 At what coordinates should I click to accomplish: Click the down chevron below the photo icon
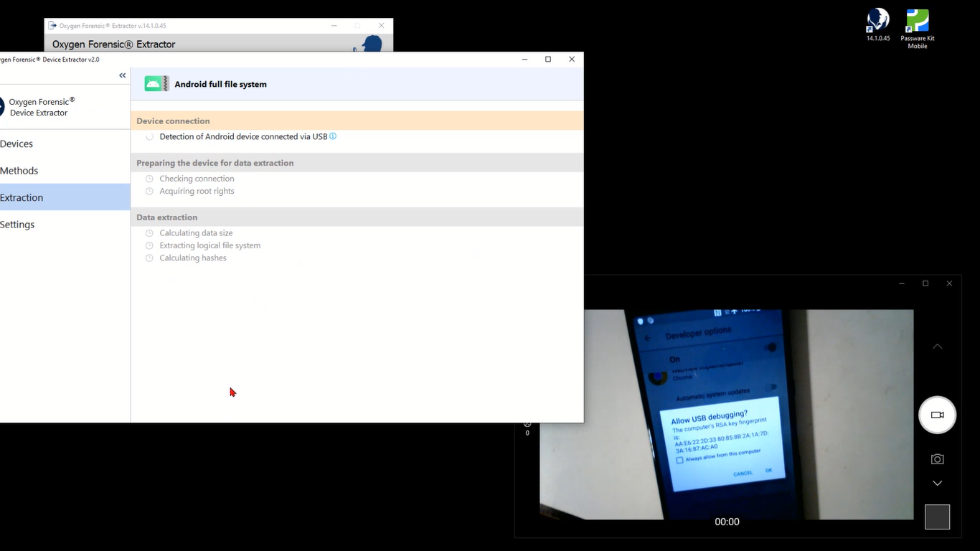point(937,484)
